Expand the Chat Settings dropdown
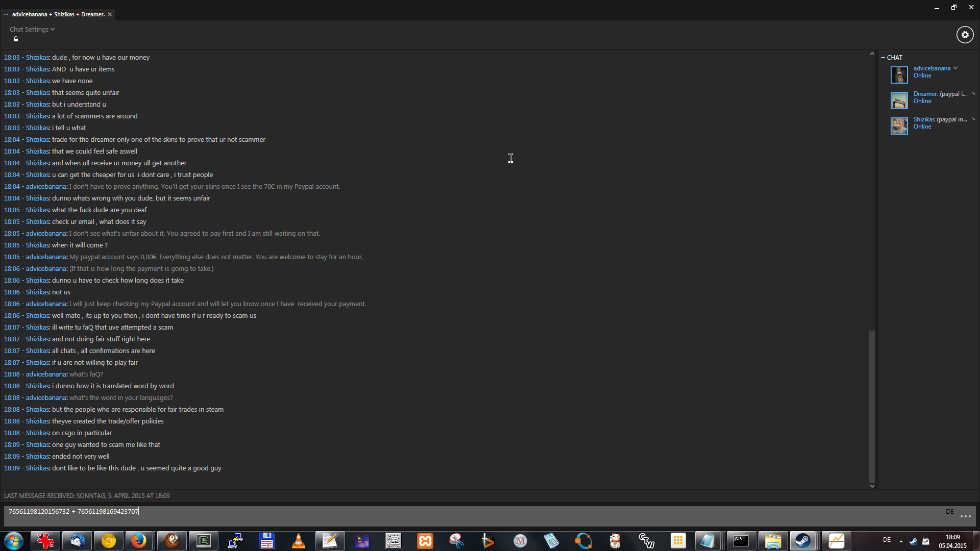The height and width of the screenshot is (551, 980). tap(32, 29)
